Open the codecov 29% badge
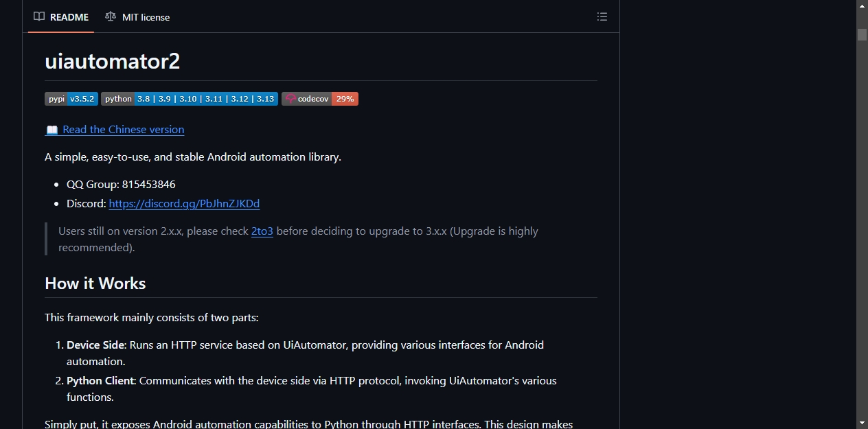The image size is (868, 429). pyautogui.click(x=320, y=99)
